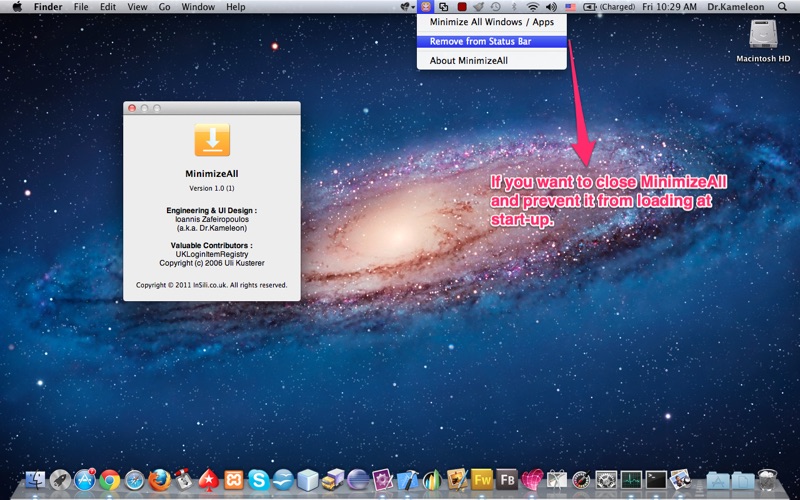
Task: Click the MinimizeAll title in About window
Action: (212, 173)
